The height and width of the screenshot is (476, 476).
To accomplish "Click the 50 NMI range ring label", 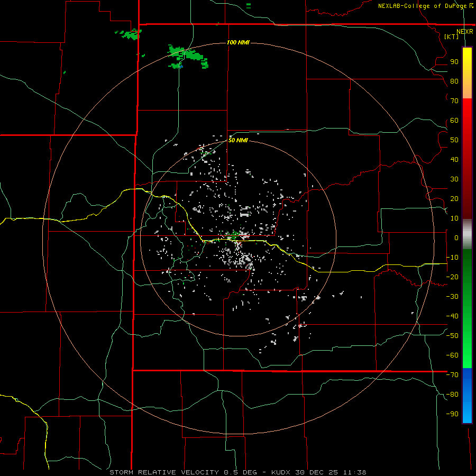I will tap(238, 140).
